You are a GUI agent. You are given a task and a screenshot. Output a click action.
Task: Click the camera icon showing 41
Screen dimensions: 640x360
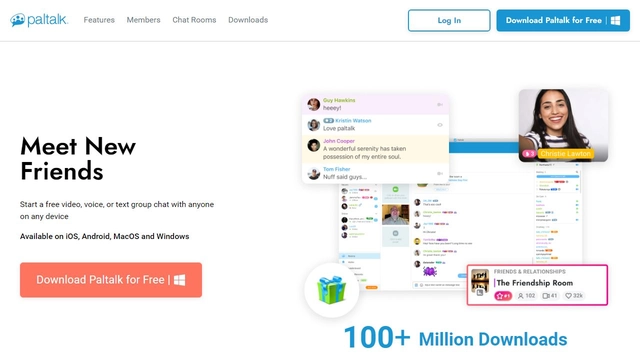pyautogui.click(x=545, y=296)
